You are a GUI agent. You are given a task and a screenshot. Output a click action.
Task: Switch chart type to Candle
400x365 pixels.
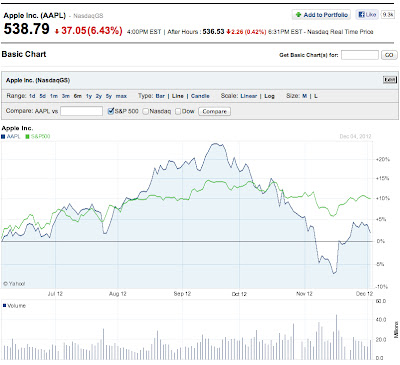200,96
